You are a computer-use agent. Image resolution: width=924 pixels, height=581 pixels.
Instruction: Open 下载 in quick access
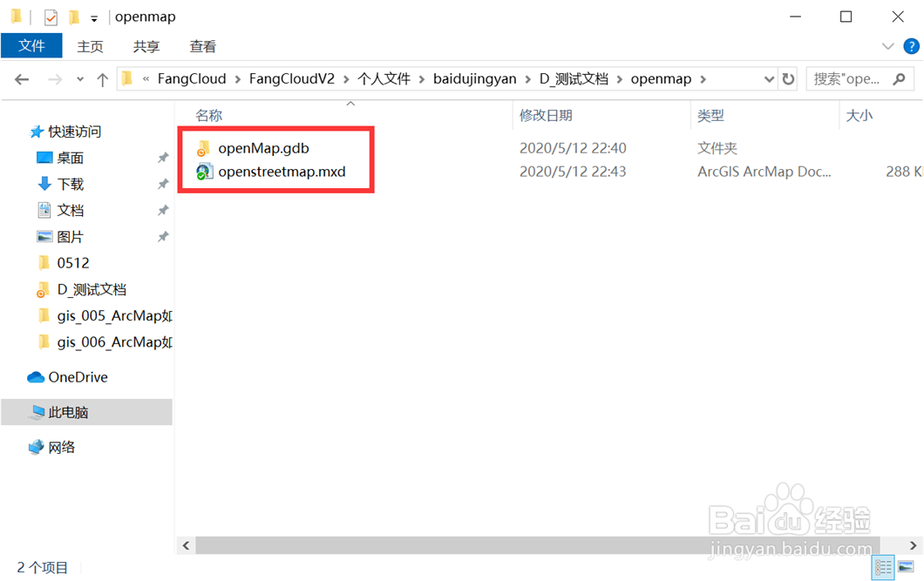pos(70,185)
